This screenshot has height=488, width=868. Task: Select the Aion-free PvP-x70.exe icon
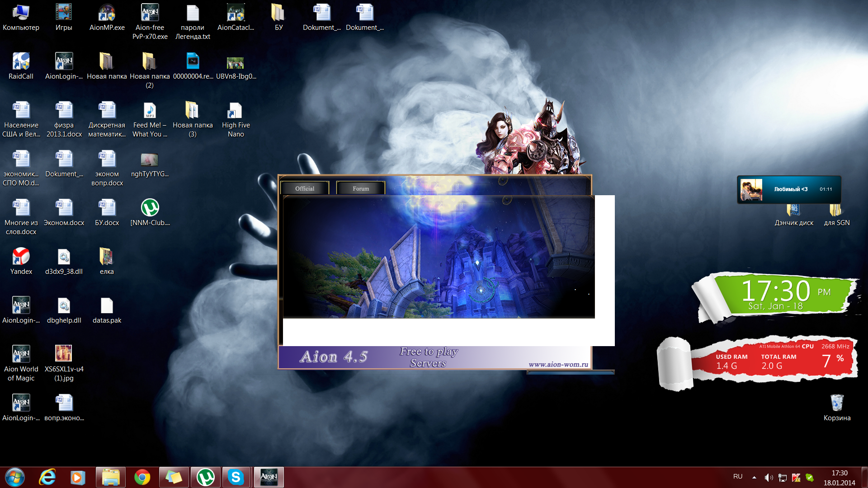(150, 22)
